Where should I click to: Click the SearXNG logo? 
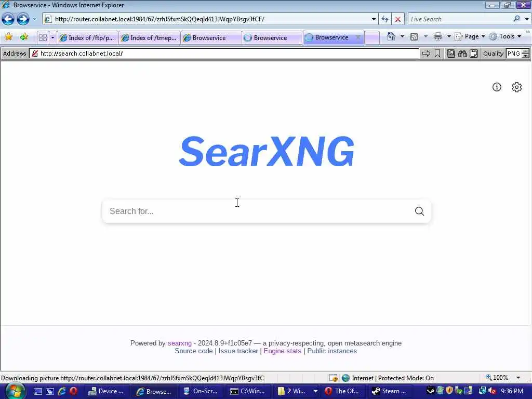point(267,152)
